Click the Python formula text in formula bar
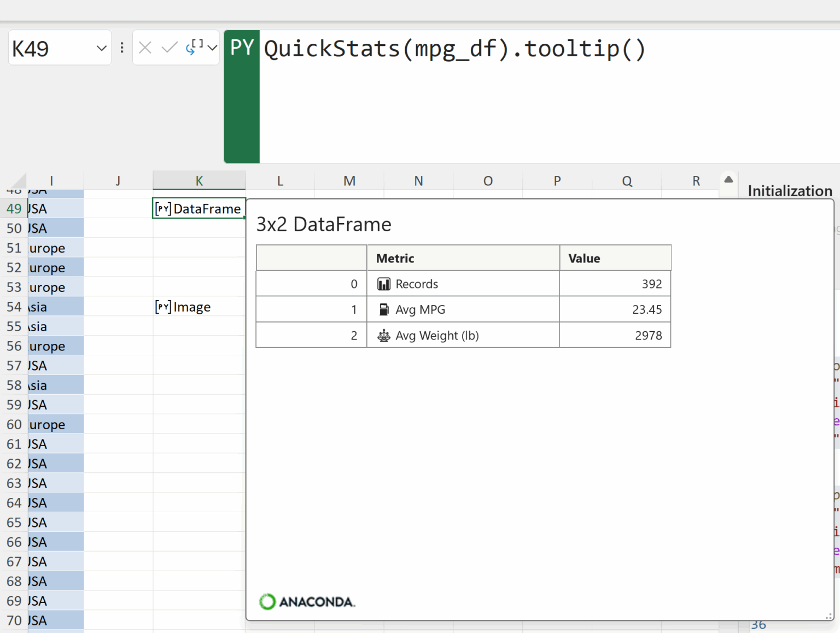The height and width of the screenshot is (633, 840). (454, 49)
